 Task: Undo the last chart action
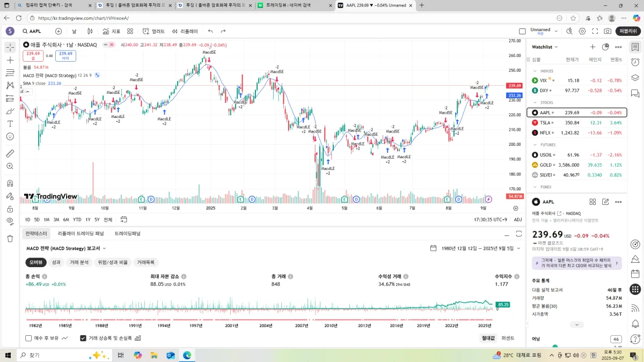click(210, 32)
